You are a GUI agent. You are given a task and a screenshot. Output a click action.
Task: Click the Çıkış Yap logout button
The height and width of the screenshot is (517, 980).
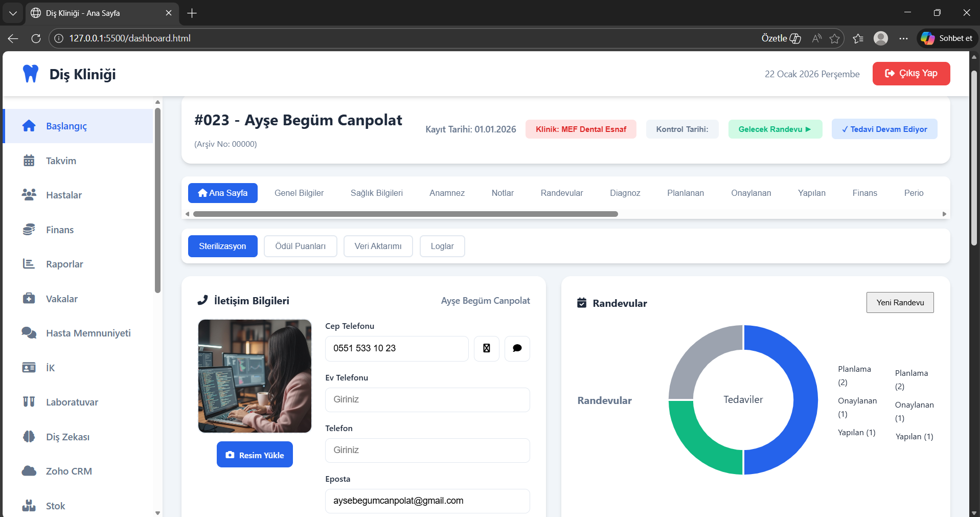[x=911, y=74]
